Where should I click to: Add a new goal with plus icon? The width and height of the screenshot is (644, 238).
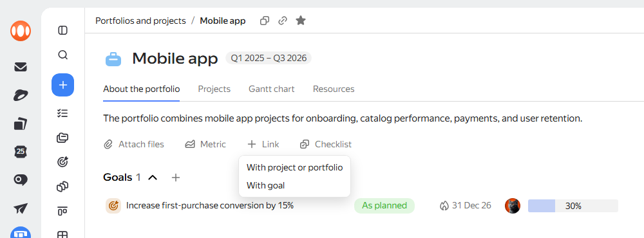pos(176,178)
